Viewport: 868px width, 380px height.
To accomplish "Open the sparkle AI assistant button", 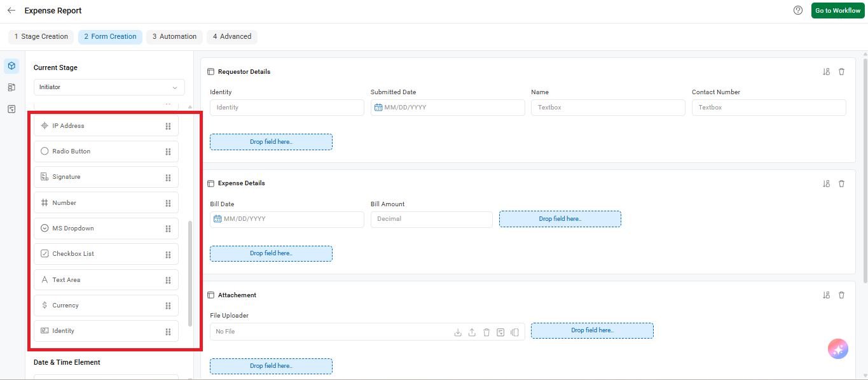I will [x=837, y=349].
